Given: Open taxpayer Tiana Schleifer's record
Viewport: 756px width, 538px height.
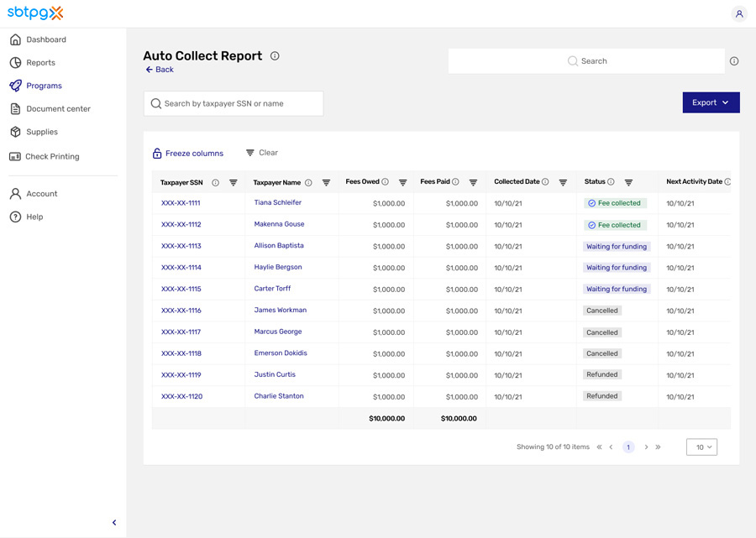Looking at the screenshot, I should pyautogui.click(x=278, y=203).
